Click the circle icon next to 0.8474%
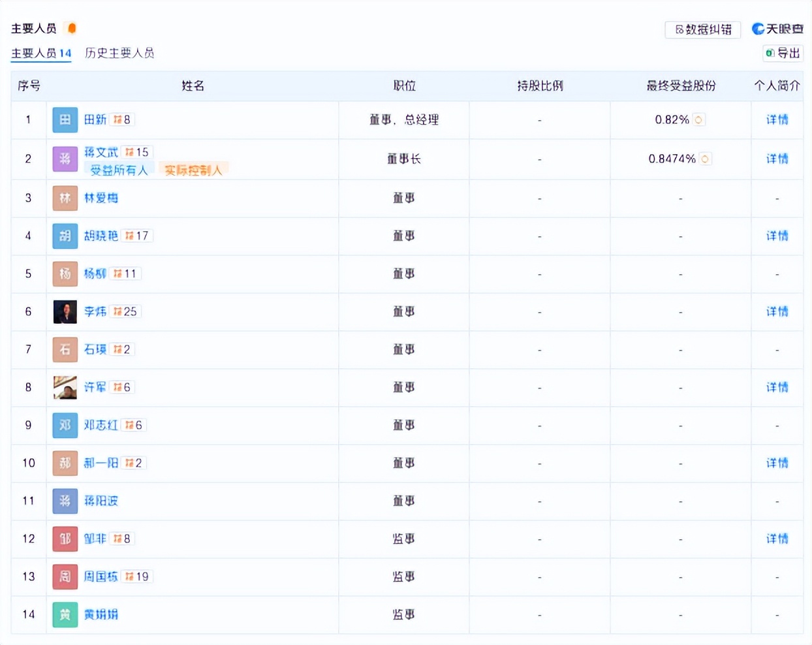Screen dimensions: 812x645 pyautogui.click(x=705, y=159)
